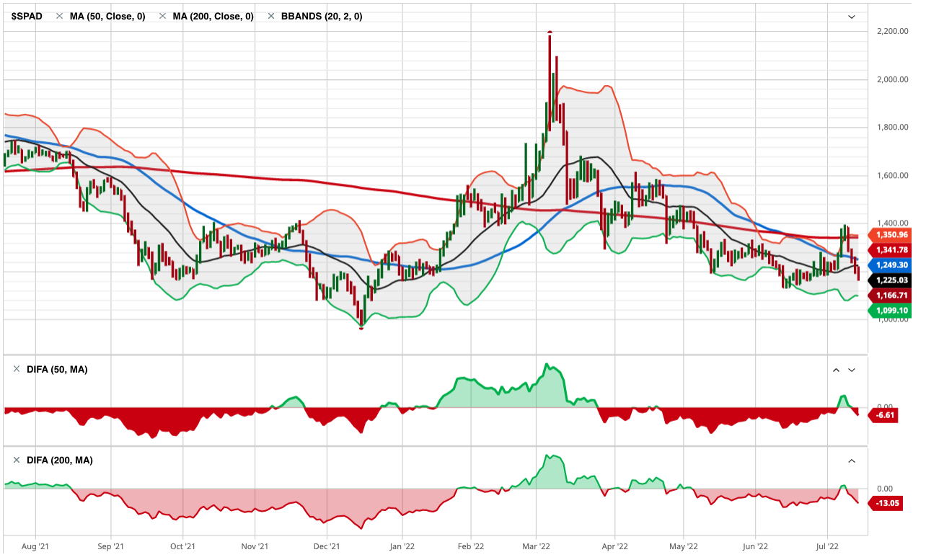
Task: Click the blue 1,249.30 price tag
Action: [891, 265]
